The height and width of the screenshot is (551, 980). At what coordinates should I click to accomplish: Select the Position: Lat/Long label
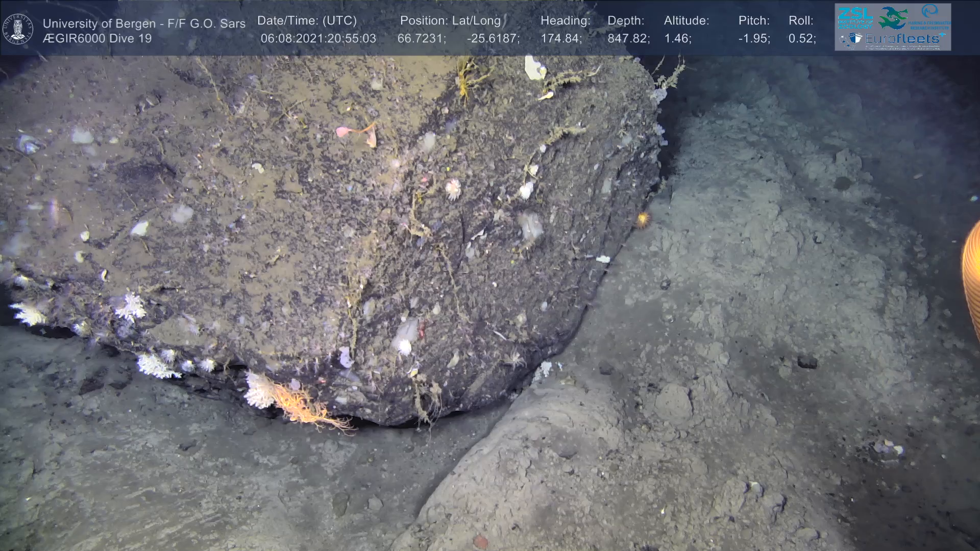450,21
